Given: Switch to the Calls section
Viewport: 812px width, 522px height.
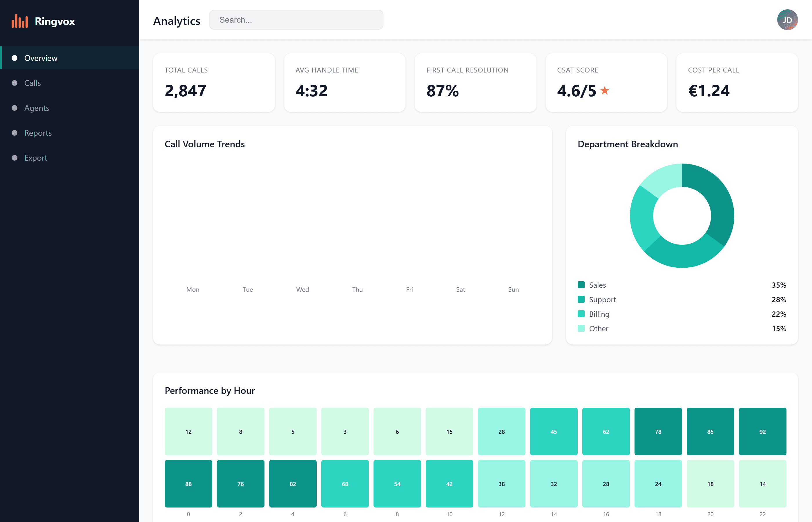Looking at the screenshot, I should tap(32, 83).
